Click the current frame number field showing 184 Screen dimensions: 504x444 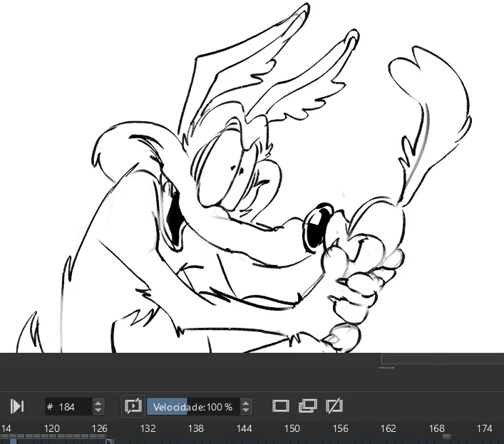point(69,407)
